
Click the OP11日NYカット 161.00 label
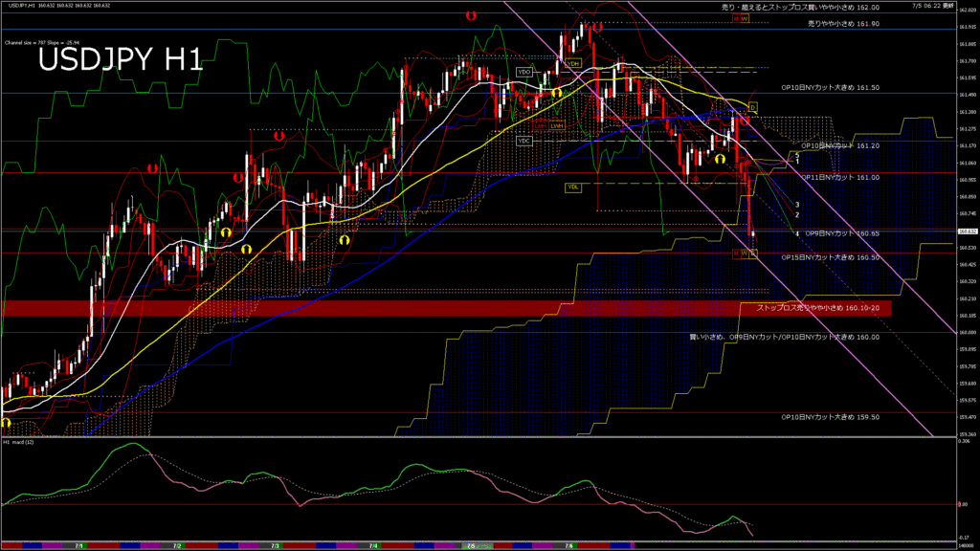(x=839, y=177)
